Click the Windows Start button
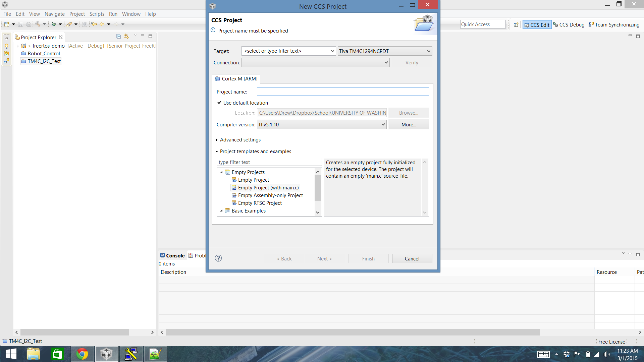Viewport: 644px width, 362px height. click(x=11, y=354)
